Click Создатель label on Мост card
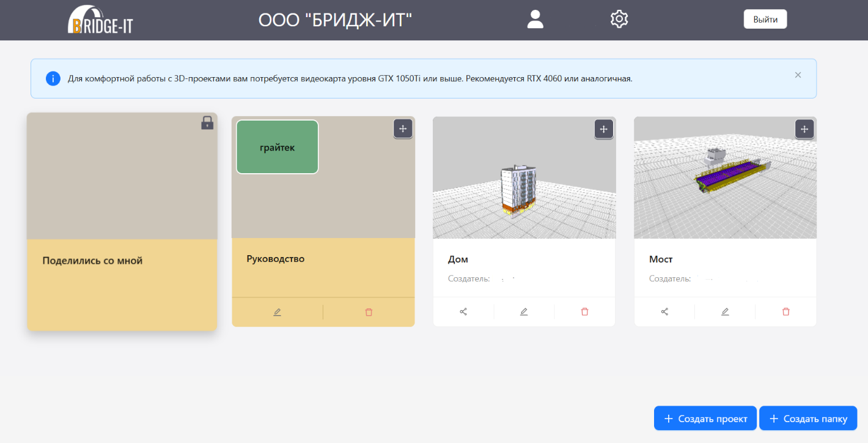The width and height of the screenshot is (868, 443). 670,279
